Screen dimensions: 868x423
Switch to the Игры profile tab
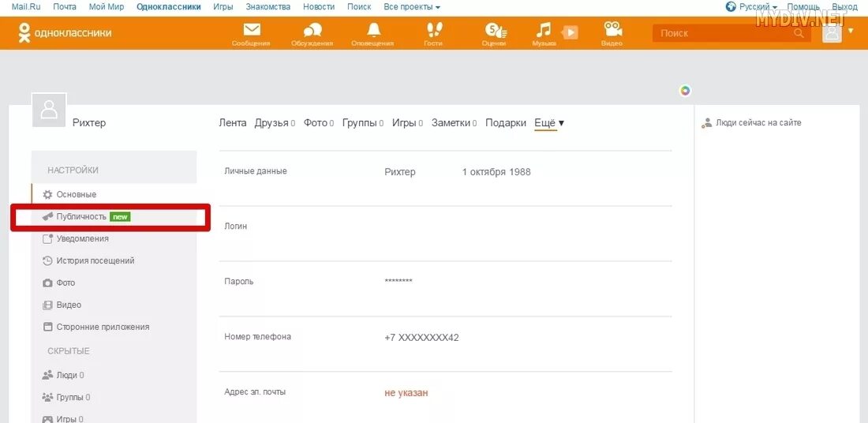click(407, 123)
